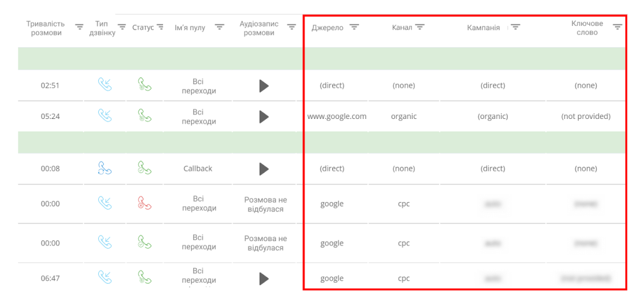Click the red missed call status icon
644x304 pixels.
coord(145,203)
